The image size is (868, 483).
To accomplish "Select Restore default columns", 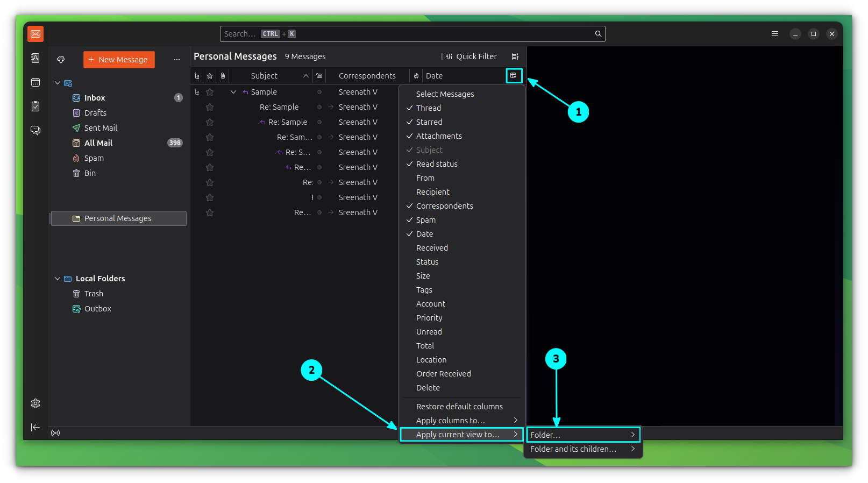I will click(x=459, y=407).
